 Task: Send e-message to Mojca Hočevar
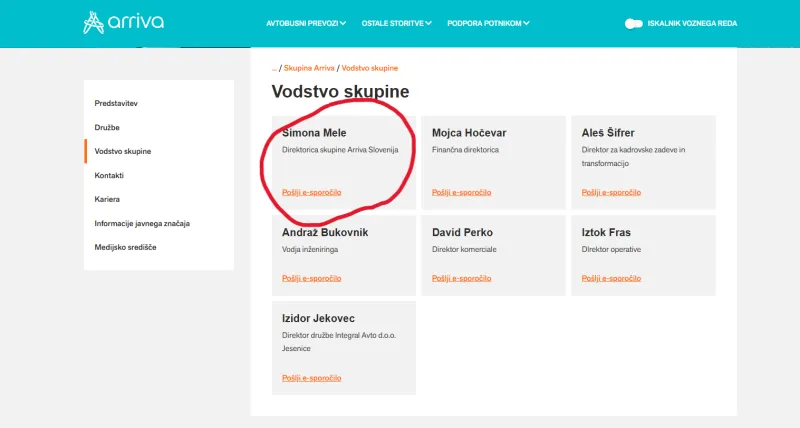point(461,192)
